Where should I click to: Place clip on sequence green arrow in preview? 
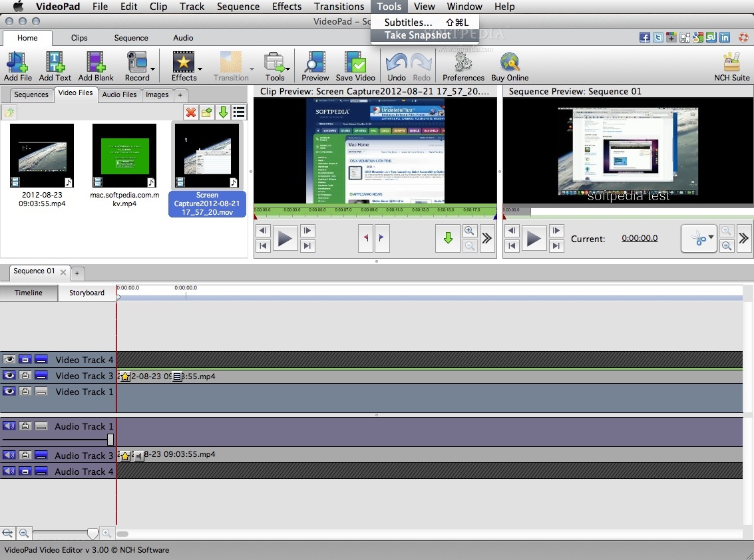448,238
